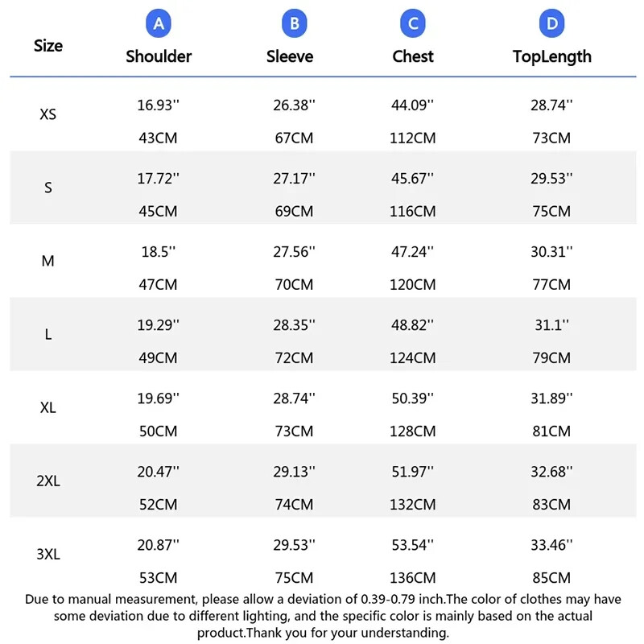
Task: Click the manual measurement disclaimer text
Action: click(x=323, y=616)
